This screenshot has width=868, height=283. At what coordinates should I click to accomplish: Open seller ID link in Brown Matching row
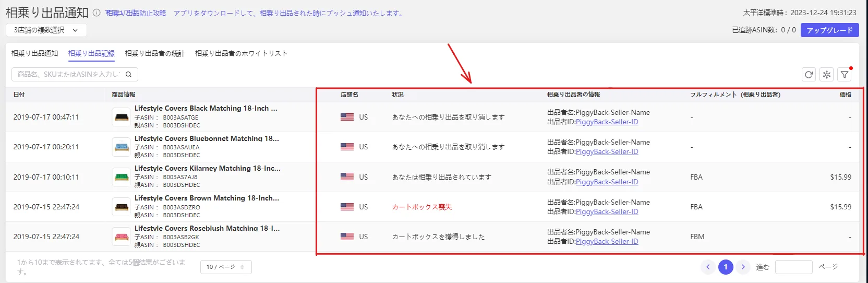(x=607, y=211)
